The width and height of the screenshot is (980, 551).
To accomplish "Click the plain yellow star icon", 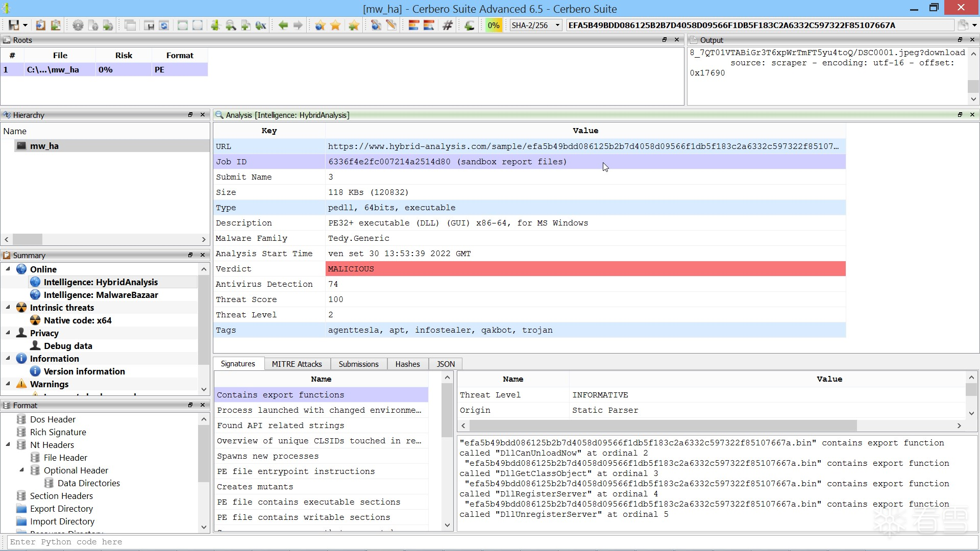I will tap(335, 25).
